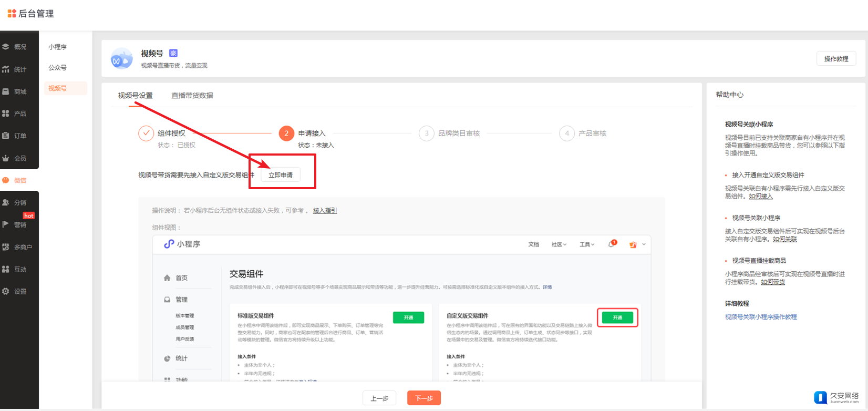This screenshot has width=868, height=411.
Task: Click the 视频号 channel logo icon
Action: point(122,59)
